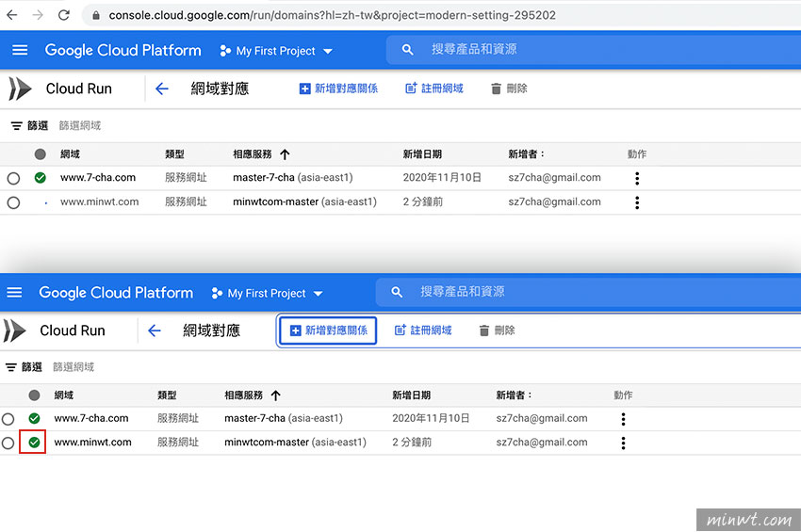Focus the lower 搜尋產品和資源 search field
This screenshot has height=532, width=801.
(x=587, y=292)
